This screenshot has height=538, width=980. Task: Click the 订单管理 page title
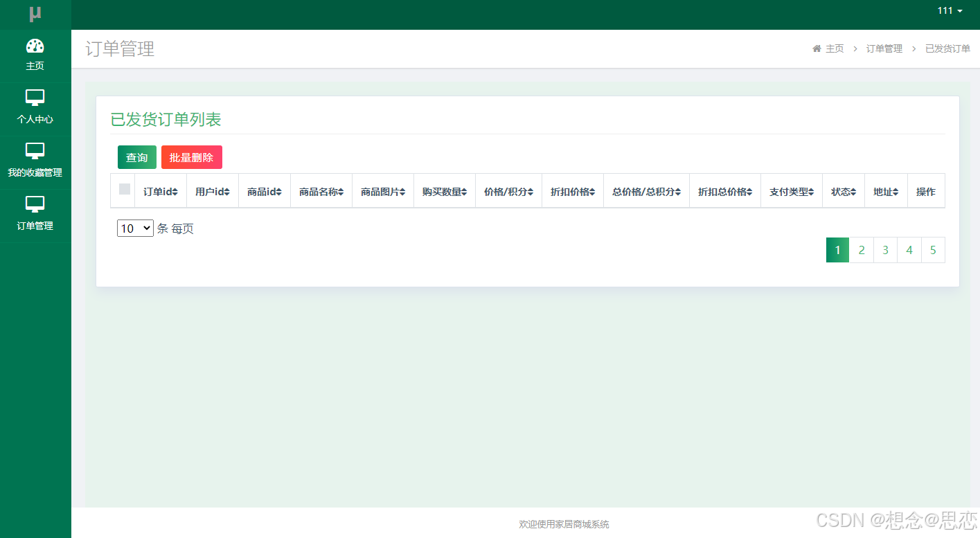[120, 48]
